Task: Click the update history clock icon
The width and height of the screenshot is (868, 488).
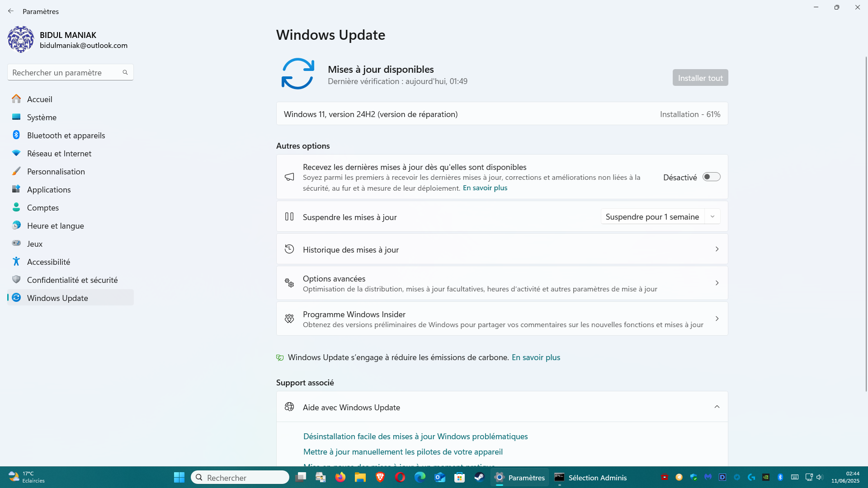Action: pos(289,249)
